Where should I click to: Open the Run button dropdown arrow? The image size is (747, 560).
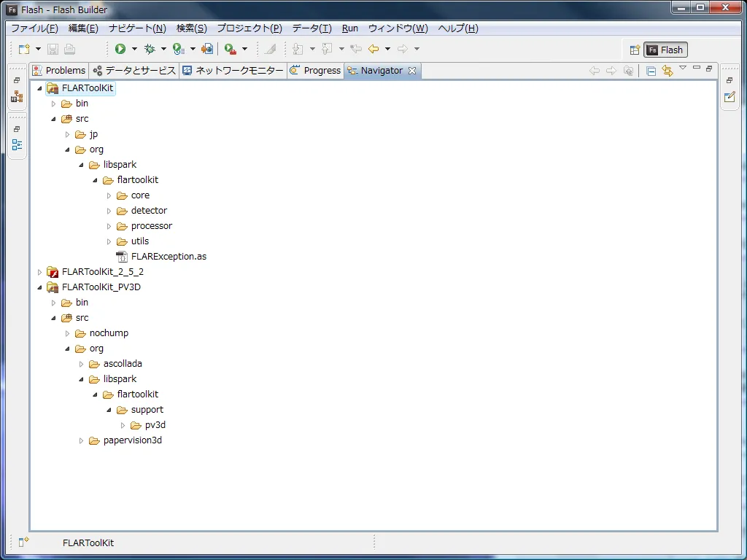pyautogui.click(x=134, y=49)
